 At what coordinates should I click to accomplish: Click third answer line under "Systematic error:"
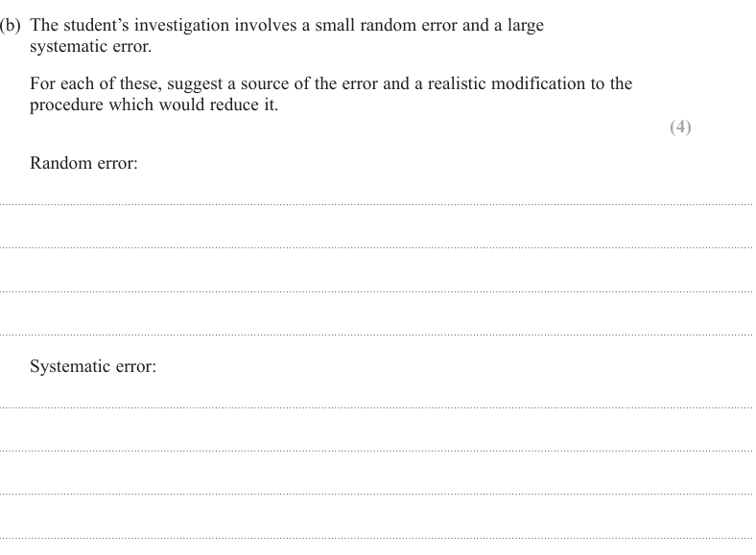click(x=378, y=494)
